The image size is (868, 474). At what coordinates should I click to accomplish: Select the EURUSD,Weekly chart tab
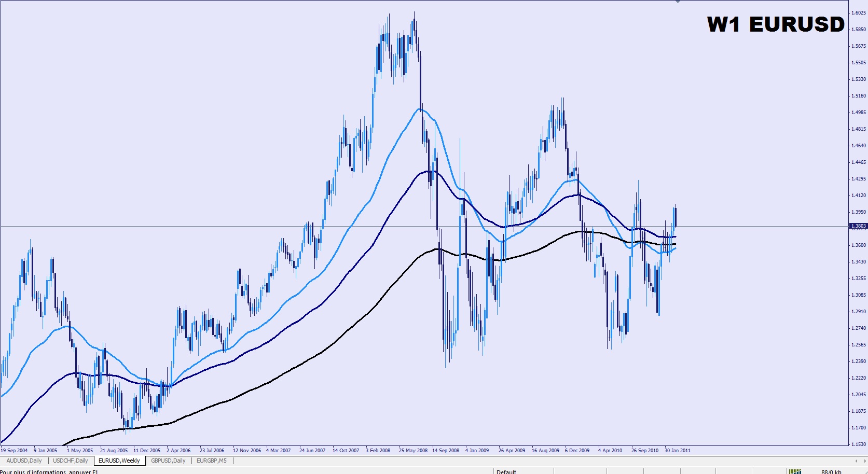pyautogui.click(x=119, y=461)
